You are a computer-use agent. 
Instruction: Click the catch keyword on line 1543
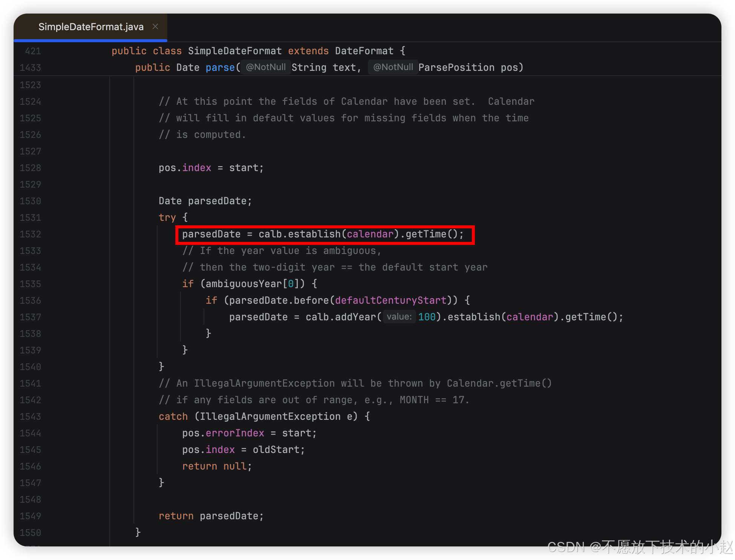point(173,416)
